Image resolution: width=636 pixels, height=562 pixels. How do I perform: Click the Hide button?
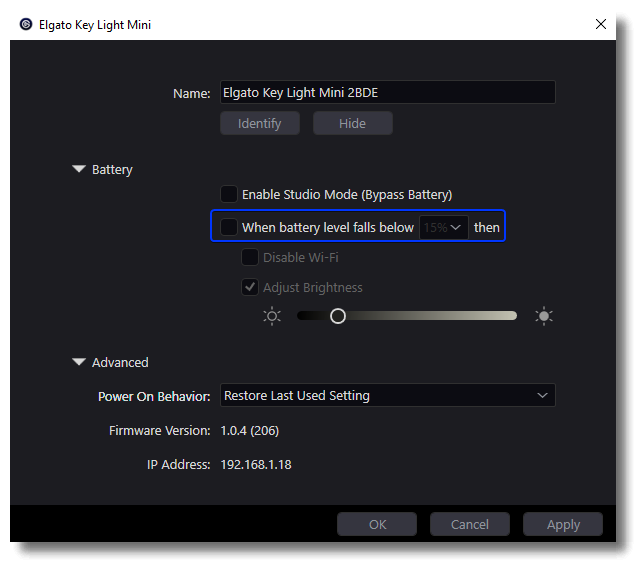click(352, 123)
